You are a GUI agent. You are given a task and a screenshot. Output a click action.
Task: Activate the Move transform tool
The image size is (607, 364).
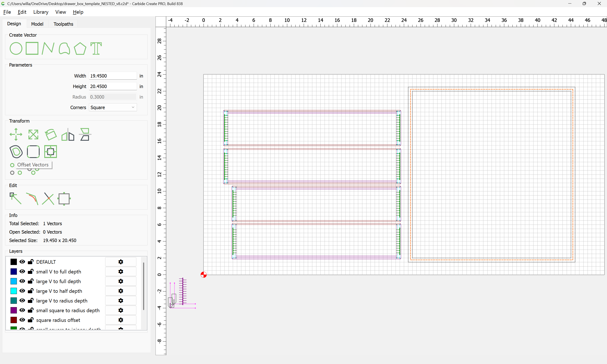point(16,134)
